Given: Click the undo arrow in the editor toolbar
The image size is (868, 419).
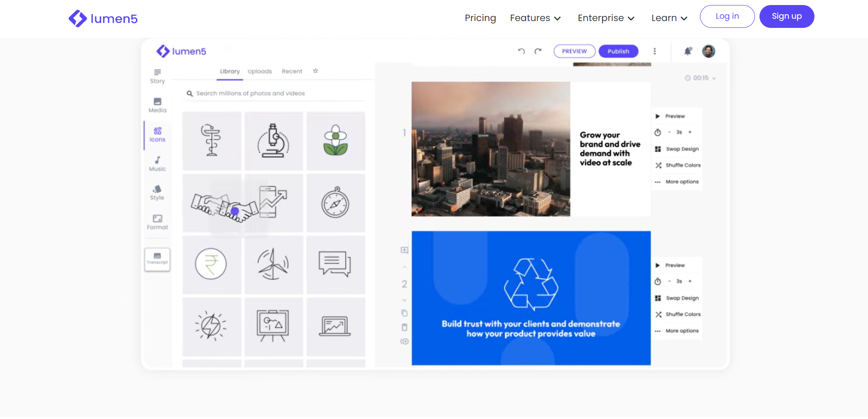Looking at the screenshot, I should 521,51.
